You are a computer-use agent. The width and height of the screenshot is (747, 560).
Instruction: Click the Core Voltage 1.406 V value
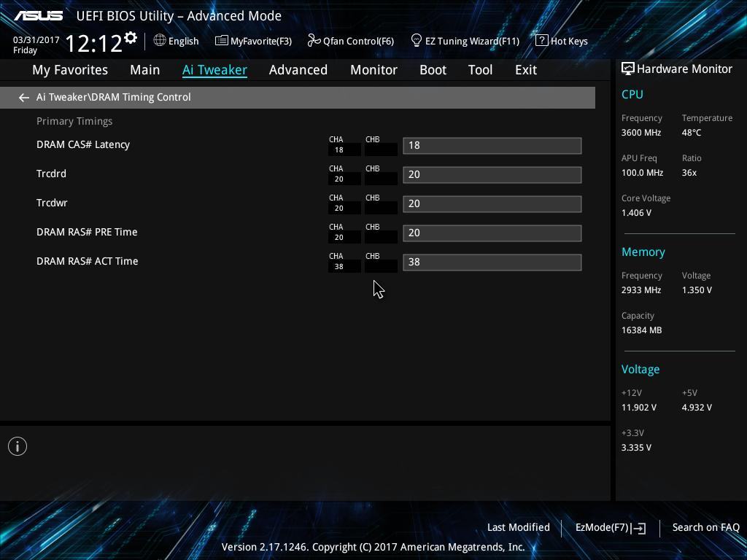[636, 213]
